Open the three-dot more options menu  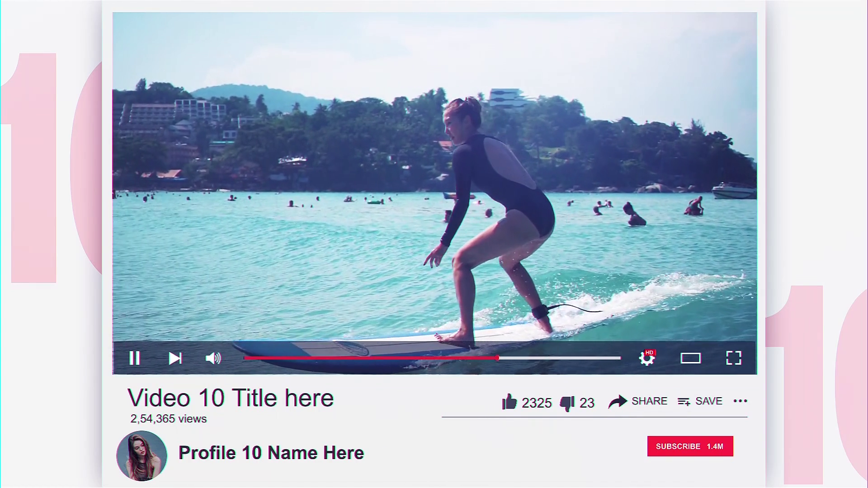tap(740, 401)
